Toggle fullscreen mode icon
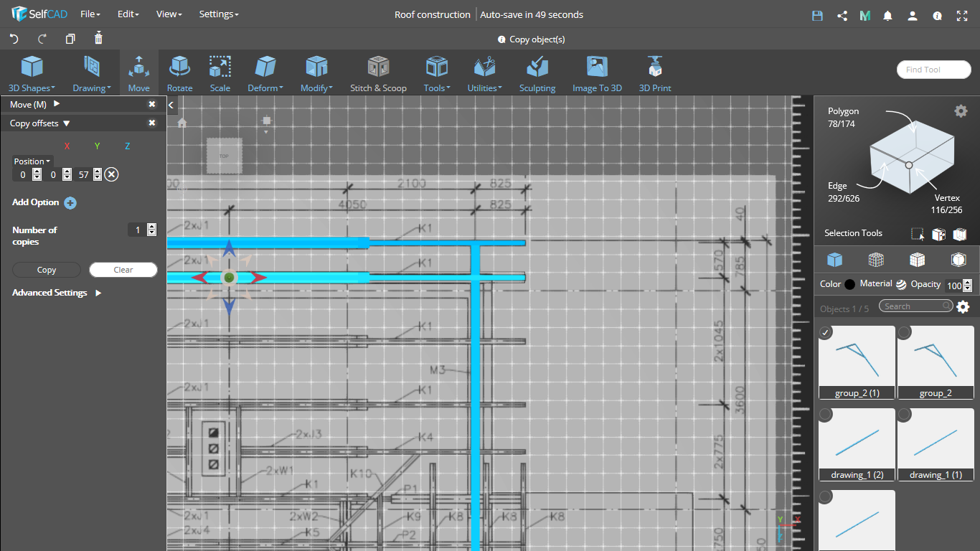Viewport: 980px width, 551px height. [x=961, y=15]
